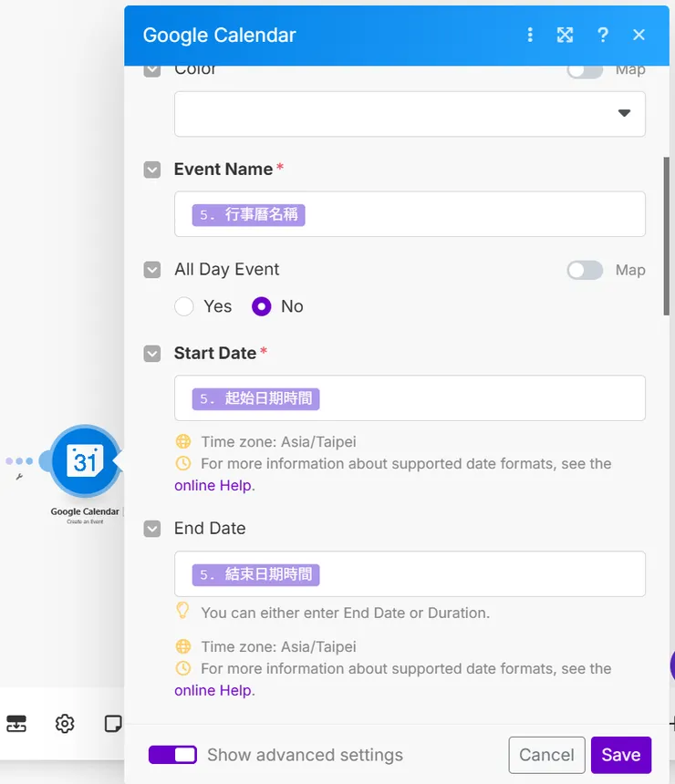Turn off Show advanced settings toggle
The height and width of the screenshot is (784, 675).
[x=172, y=755]
